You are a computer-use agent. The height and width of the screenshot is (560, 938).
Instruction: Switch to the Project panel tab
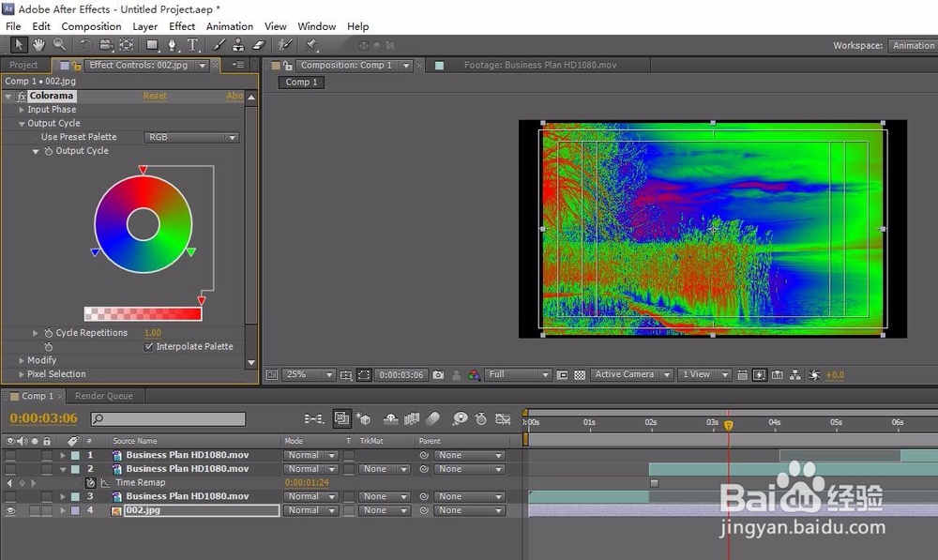click(x=24, y=66)
